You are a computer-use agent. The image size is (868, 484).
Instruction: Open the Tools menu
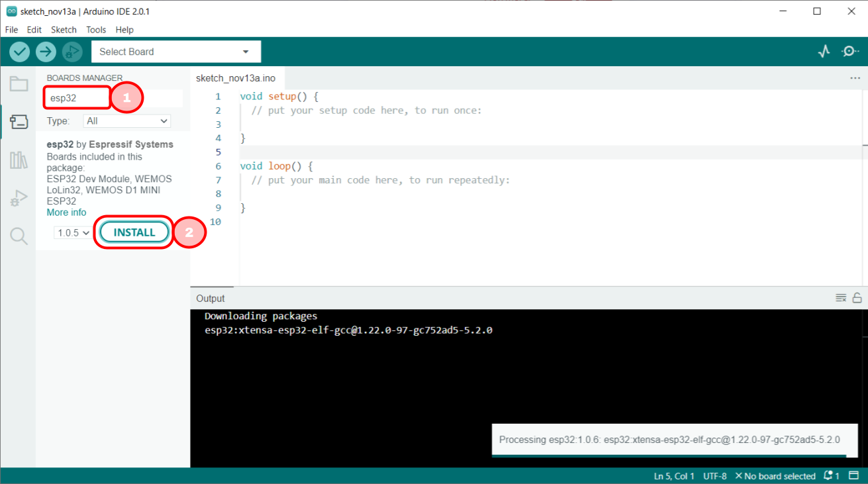pyautogui.click(x=96, y=29)
